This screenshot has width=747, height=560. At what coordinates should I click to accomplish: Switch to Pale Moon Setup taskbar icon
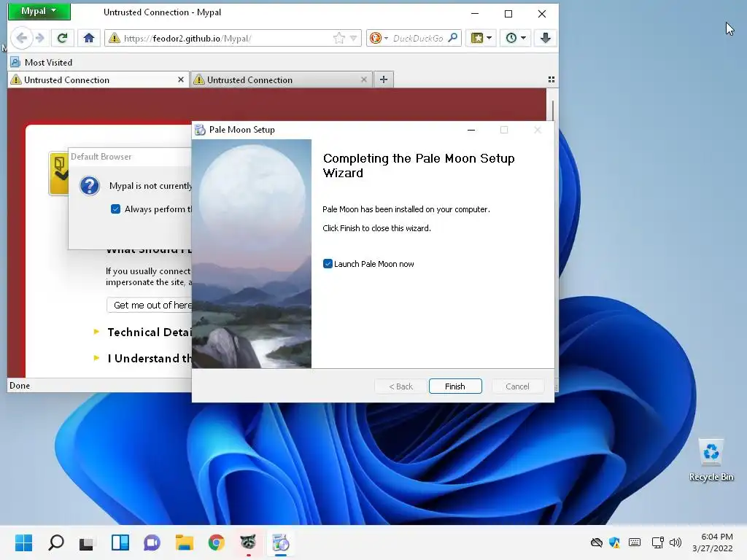tap(281, 542)
